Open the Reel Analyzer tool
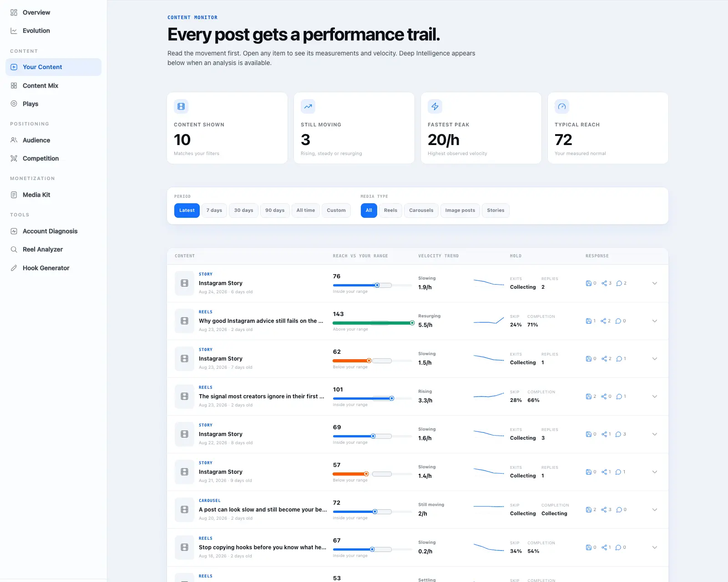This screenshot has width=728, height=582. coord(53,249)
